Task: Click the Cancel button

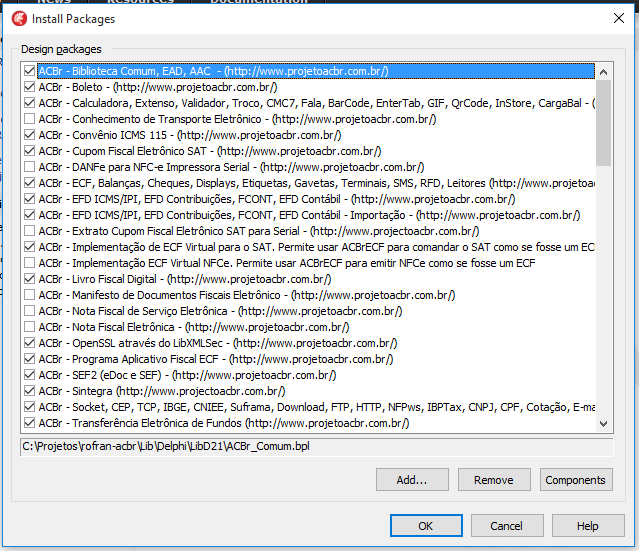Action: (507, 526)
